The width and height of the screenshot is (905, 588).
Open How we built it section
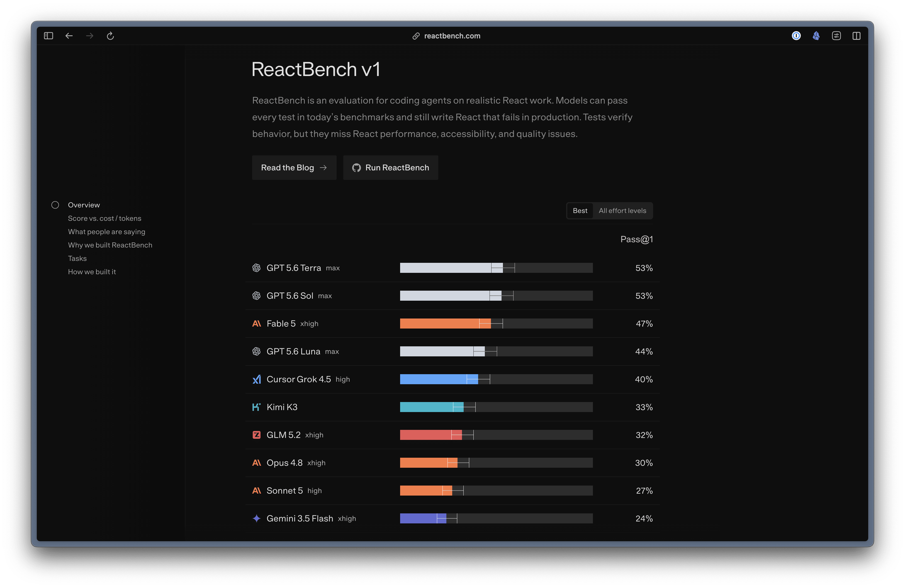pos(92,272)
